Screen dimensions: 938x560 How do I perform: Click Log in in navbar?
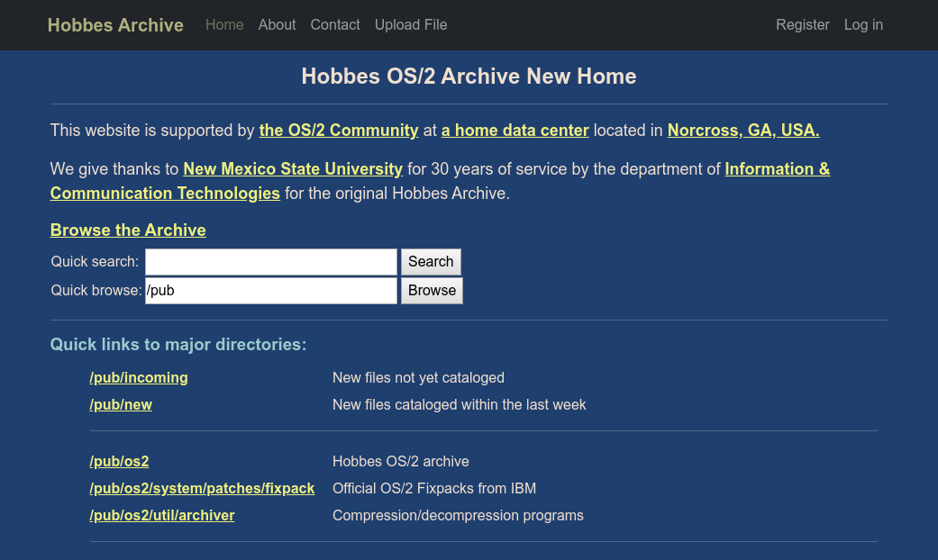tap(863, 25)
